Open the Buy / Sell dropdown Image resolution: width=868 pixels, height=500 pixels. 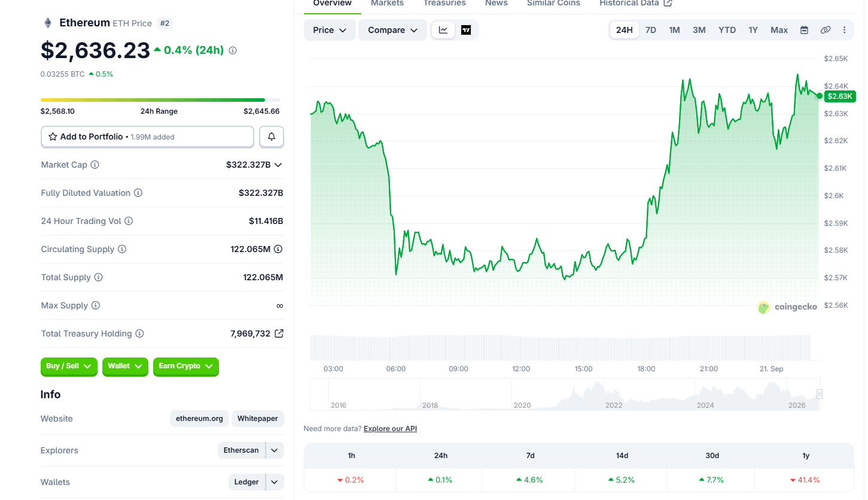(x=69, y=366)
